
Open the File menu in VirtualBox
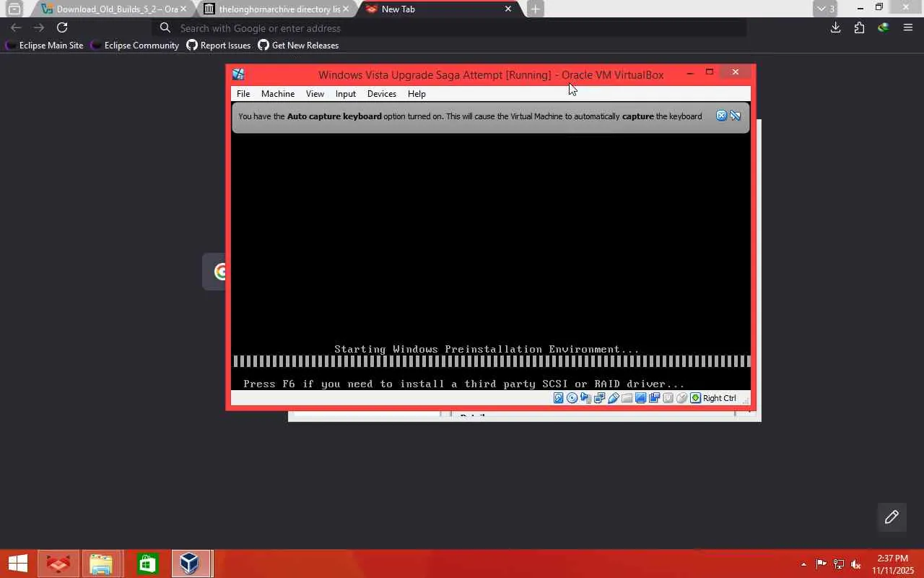point(243,94)
